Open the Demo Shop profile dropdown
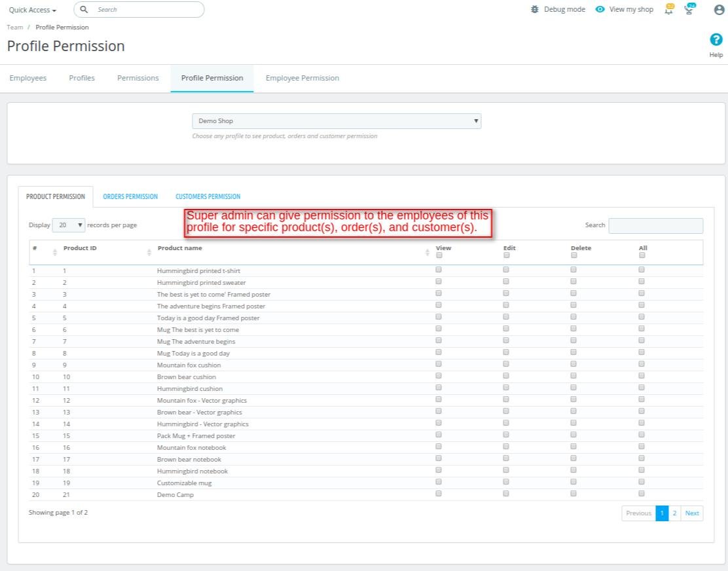 (x=337, y=120)
